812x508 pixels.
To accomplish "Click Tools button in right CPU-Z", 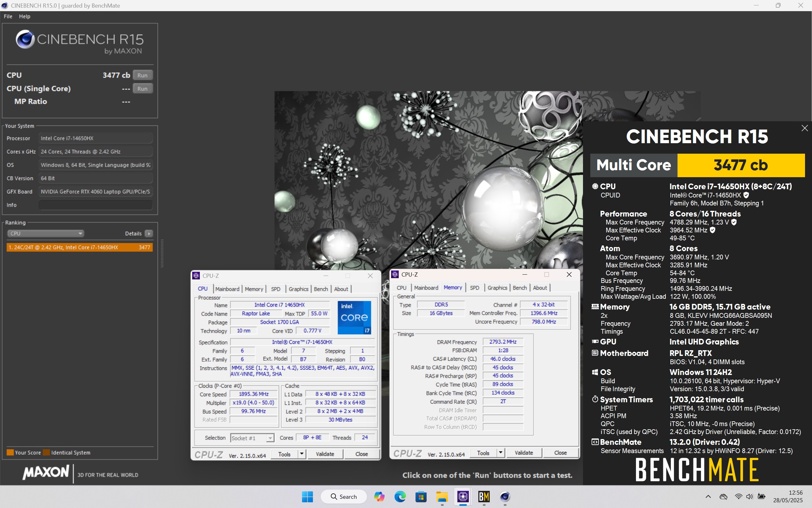I will pos(483,453).
